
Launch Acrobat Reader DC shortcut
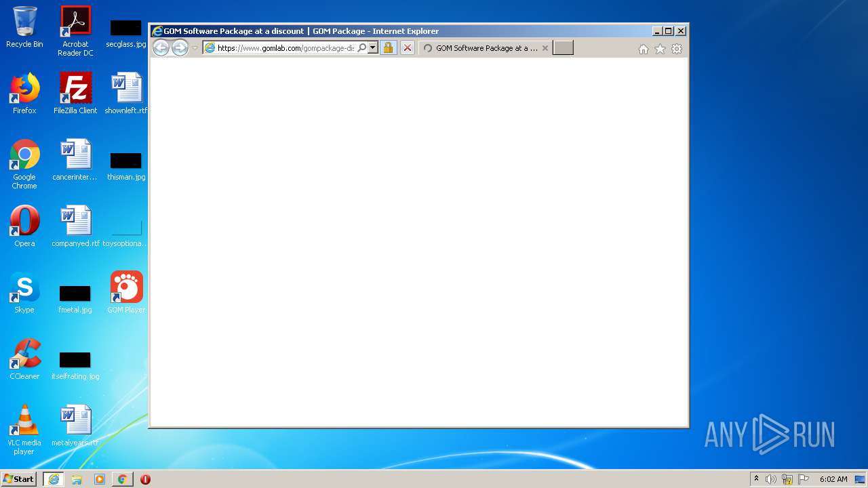(75, 31)
